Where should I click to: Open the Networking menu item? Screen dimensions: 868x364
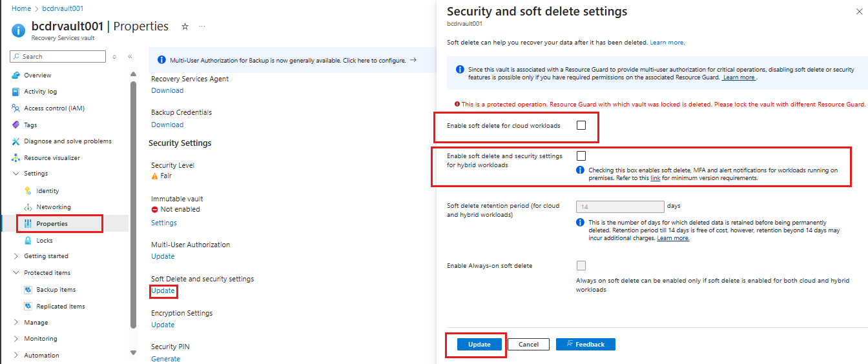point(54,207)
